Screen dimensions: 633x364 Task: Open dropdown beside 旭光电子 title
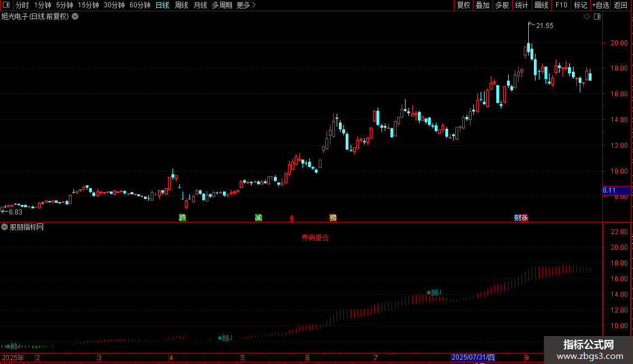75,17
